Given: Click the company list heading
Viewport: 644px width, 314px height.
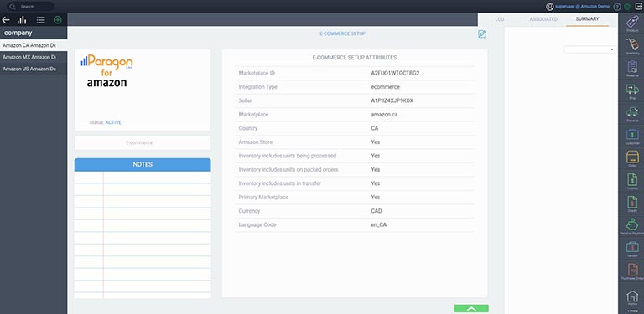Looking at the screenshot, I should [x=18, y=33].
